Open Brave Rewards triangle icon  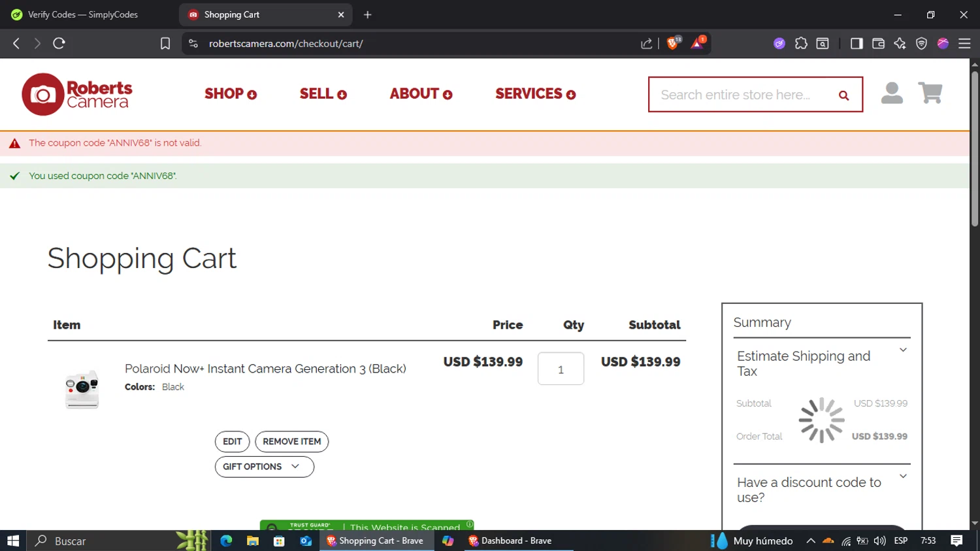click(x=698, y=43)
